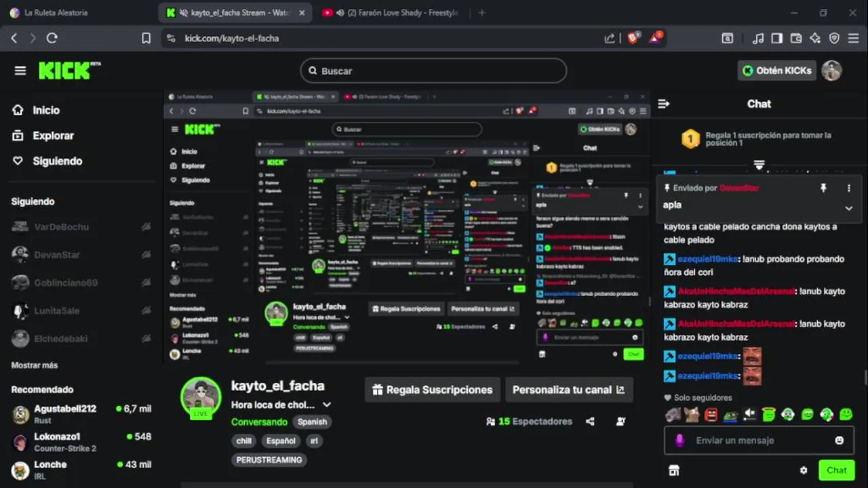Click Elchedebaki offline status icon
The width and height of the screenshot is (868, 488).
pyautogui.click(x=146, y=338)
